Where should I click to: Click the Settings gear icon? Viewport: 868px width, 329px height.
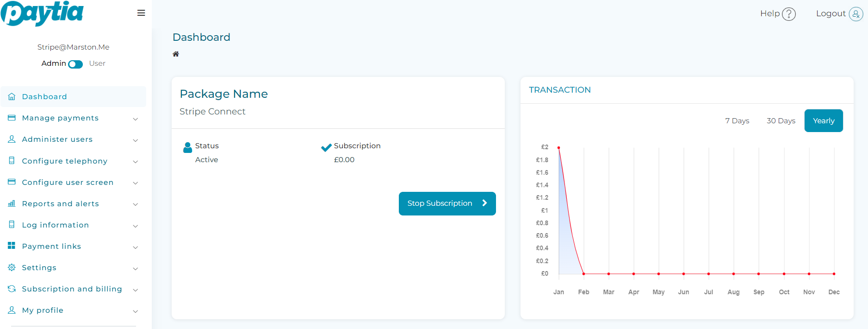pyautogui.click(x=12, y=267)
